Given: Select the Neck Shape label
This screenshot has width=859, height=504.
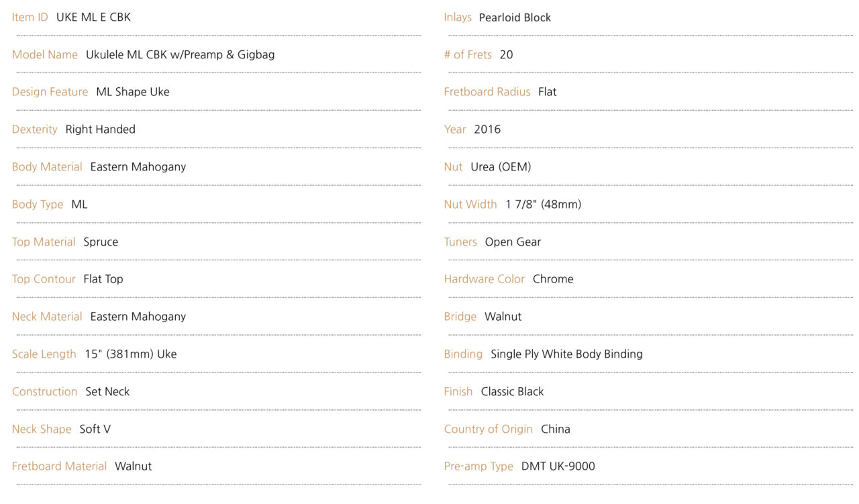Looking at the screenshot, I should pyautogui.click(x=42, y=430).
